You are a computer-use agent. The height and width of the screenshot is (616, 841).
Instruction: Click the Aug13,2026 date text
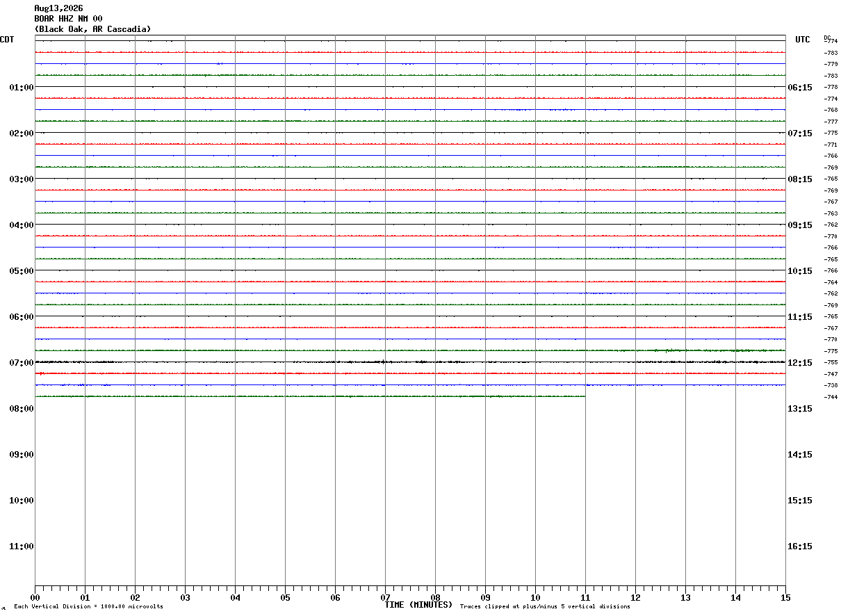[59, 8]
